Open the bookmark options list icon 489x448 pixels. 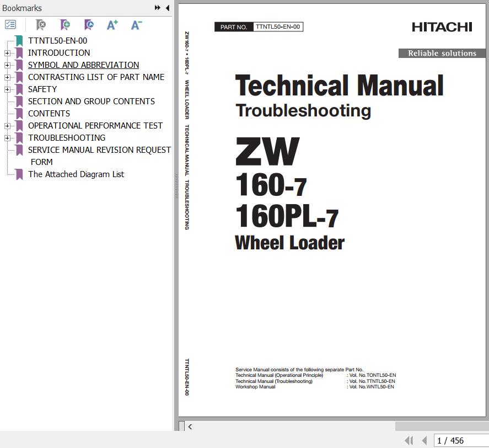10,25
